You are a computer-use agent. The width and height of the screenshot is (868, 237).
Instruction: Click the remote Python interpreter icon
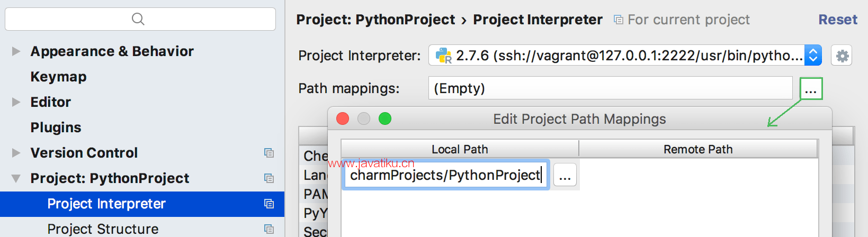pyautogui.click(x=443, y=55)
